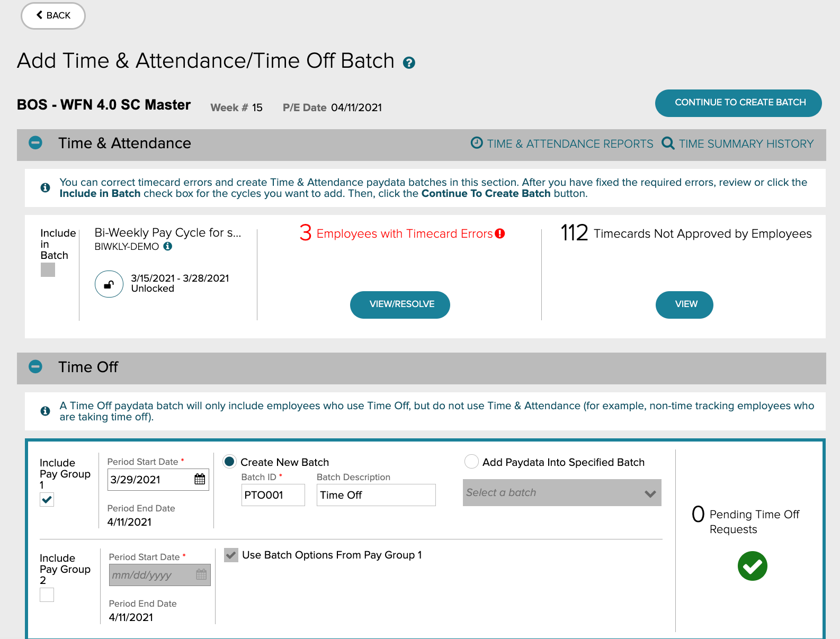Open Time & Attendance Reports link
This screenshot has height=639, width=840.
coord(570,144)
